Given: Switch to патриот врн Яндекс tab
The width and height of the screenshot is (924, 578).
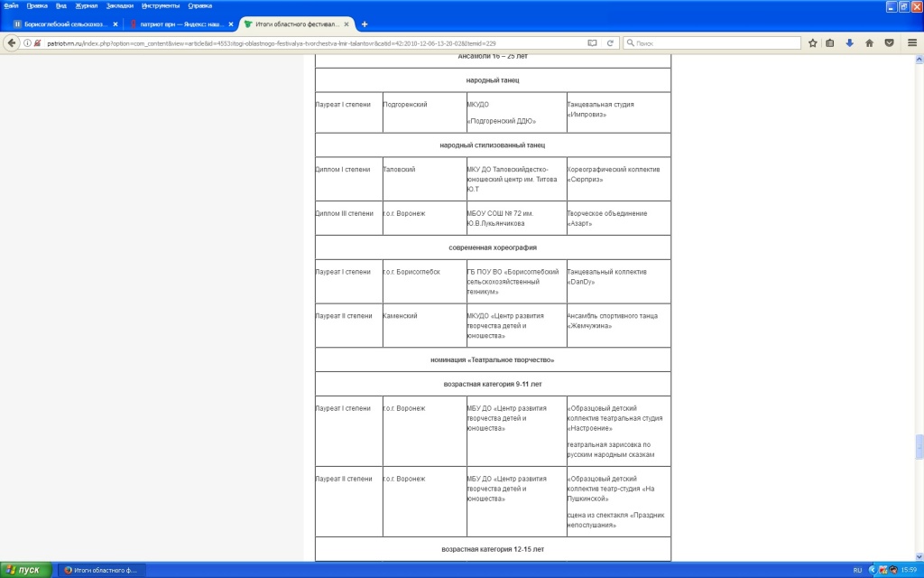Looking at the screenshot, I should [180, 24].
